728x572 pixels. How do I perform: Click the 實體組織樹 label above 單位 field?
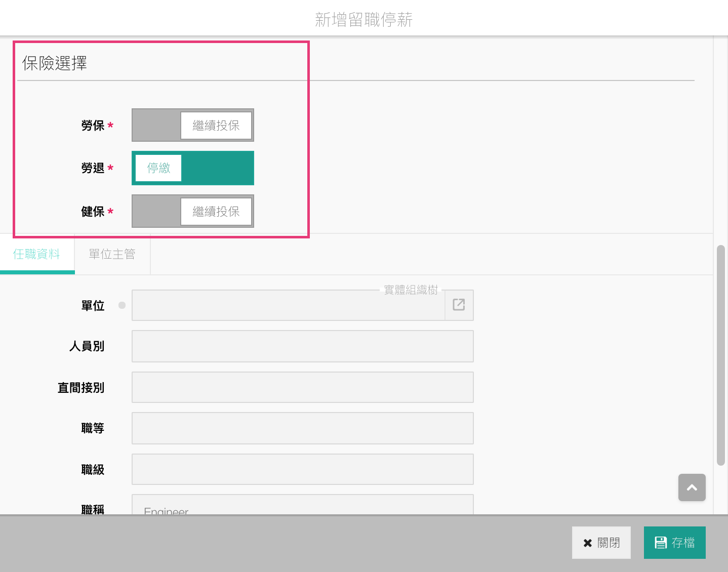tap(411, 290)
